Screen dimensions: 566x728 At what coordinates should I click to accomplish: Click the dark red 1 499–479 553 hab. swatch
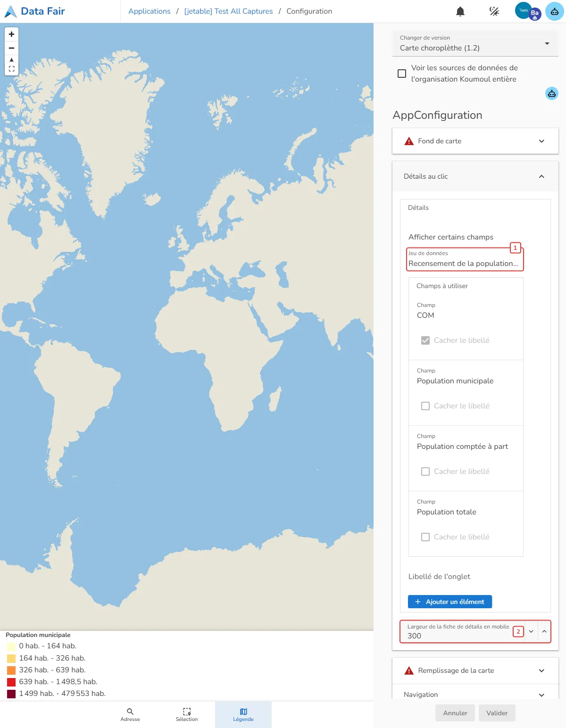pos(11,694)
